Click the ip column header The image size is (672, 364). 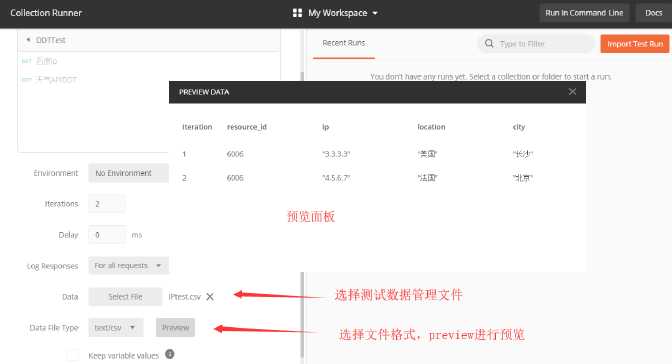pos(326,127)
